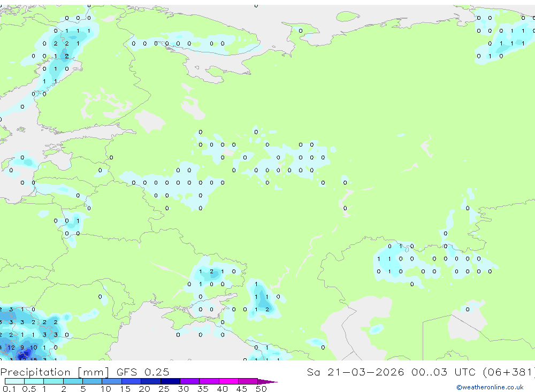Image resolution: width=535 pixels, height=392 pixels.
Task: Click the above-50 mm legend arrow tip
Action: [x=268, y=382]
